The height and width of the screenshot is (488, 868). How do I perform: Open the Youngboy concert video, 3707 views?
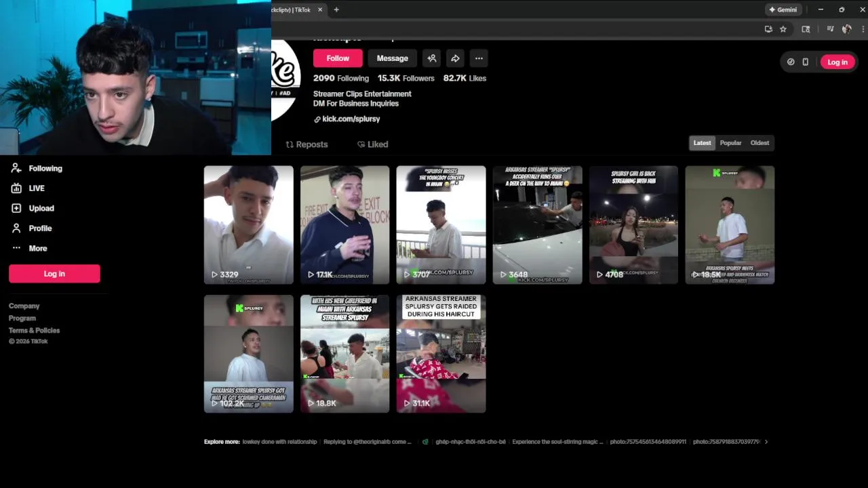(x=441, y=225)
